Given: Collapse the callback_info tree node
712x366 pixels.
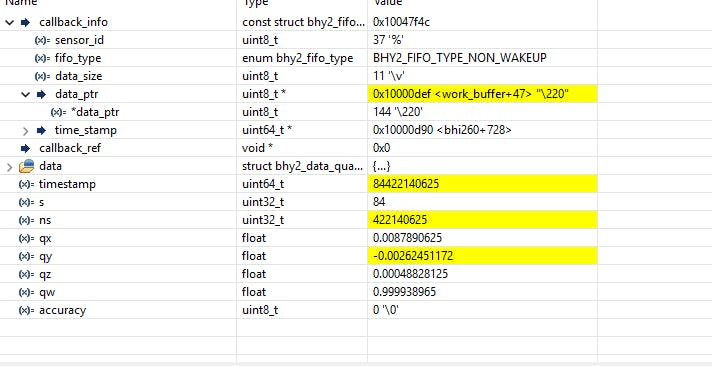Looking at the screenshot, I should (10, 22).
